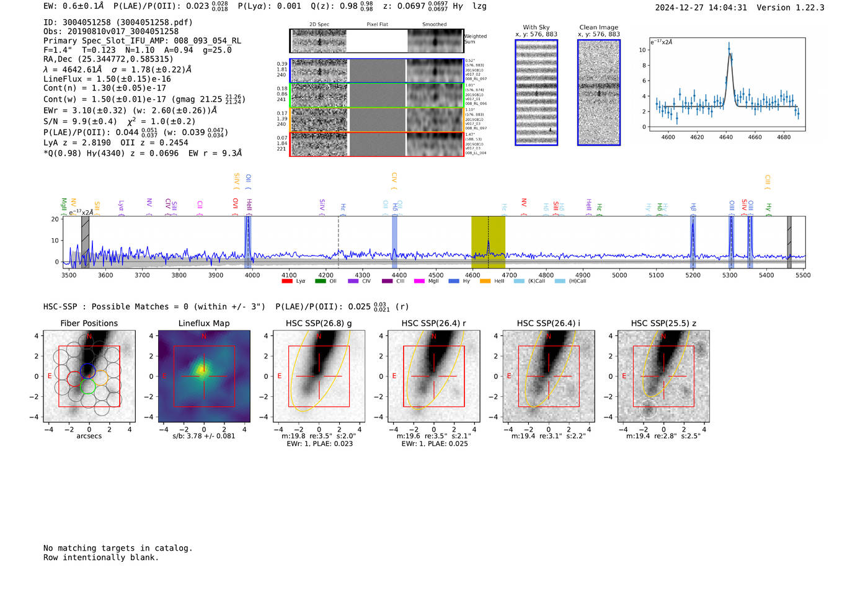Screen dimensions: 868x591
Task: Click the Version 1.22.3 label
Action: coord(790,8)
